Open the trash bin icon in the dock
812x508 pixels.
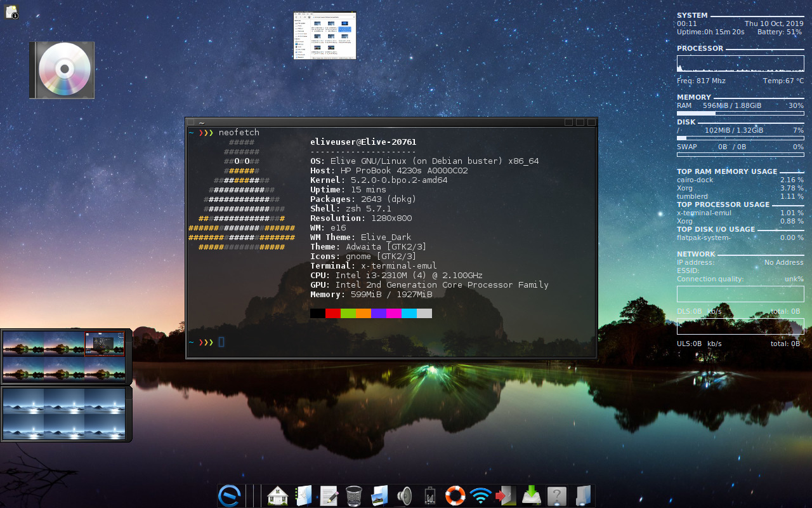coord(353,495)
